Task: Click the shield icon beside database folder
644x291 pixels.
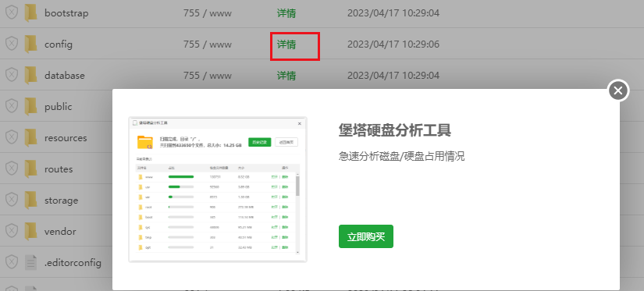Action: 12,75
